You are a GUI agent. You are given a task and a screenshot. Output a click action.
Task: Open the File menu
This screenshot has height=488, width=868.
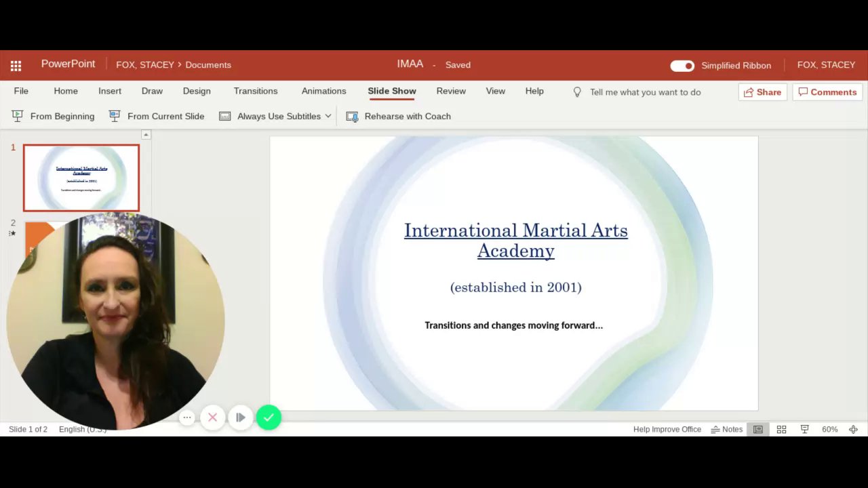pyautogui.click(x=21, y=91)
